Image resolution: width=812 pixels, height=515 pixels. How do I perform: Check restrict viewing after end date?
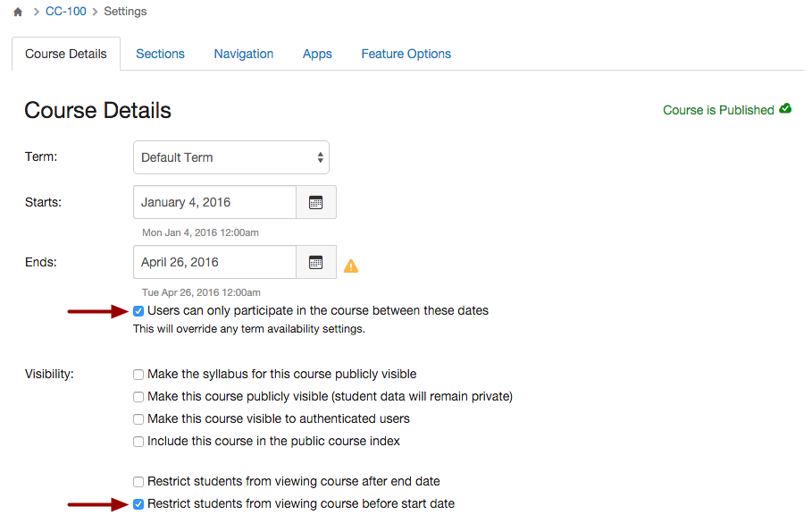[138, 482]
